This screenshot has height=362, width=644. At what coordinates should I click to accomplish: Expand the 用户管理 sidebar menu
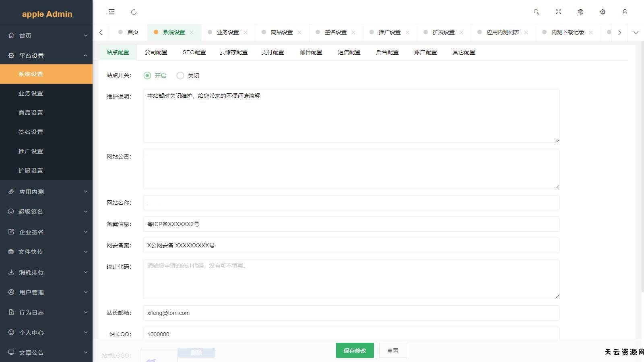(x=46, y=292)
